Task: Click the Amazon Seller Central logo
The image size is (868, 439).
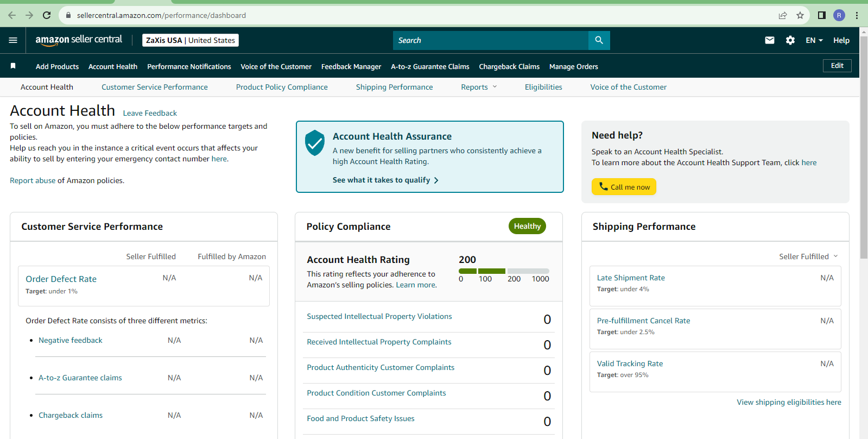Action: pos(79,40)
